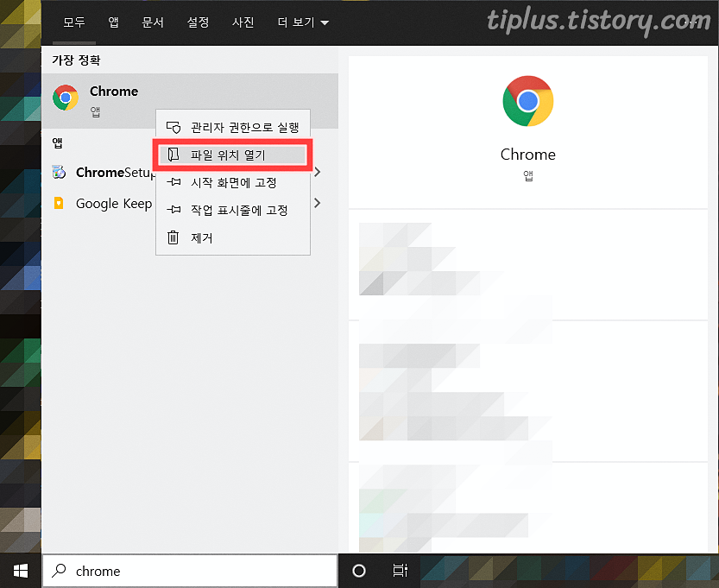This screenshot has width=719, height=588.
Task: Open the Google Keep result
Action: click(x=115, y=203)
